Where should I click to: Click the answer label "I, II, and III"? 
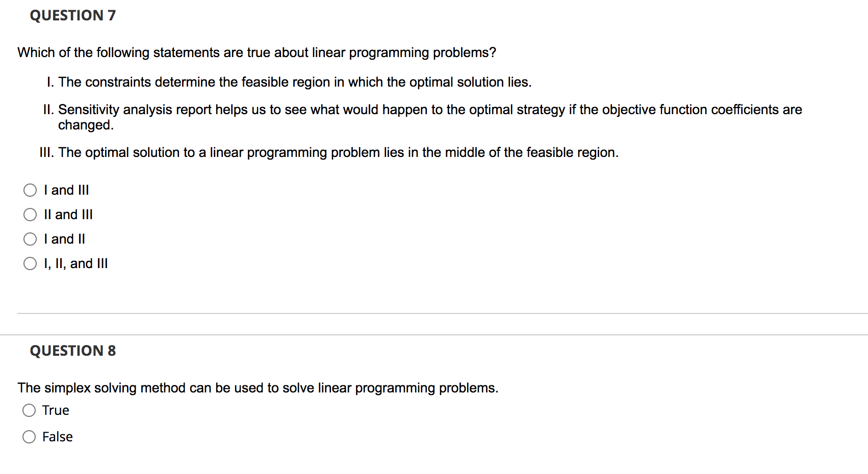point(75,263)
